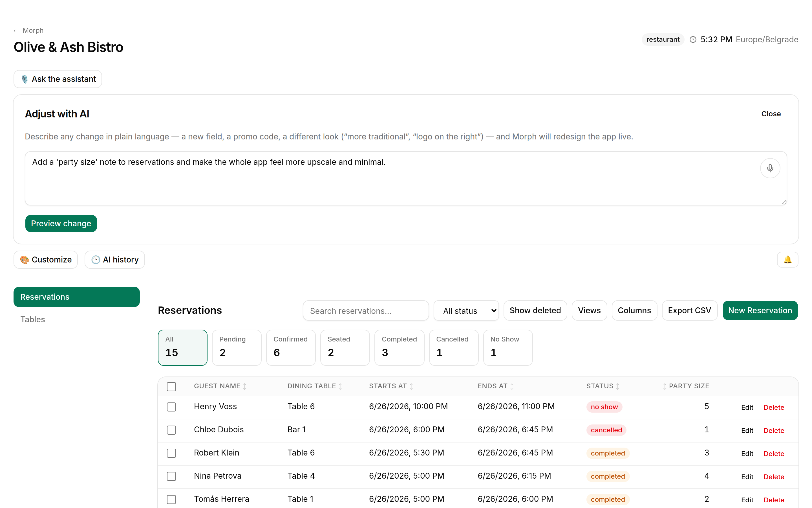Click the 'Olive & Ash Bistro' title
This screenshot has width=812, height=508.
69,47
